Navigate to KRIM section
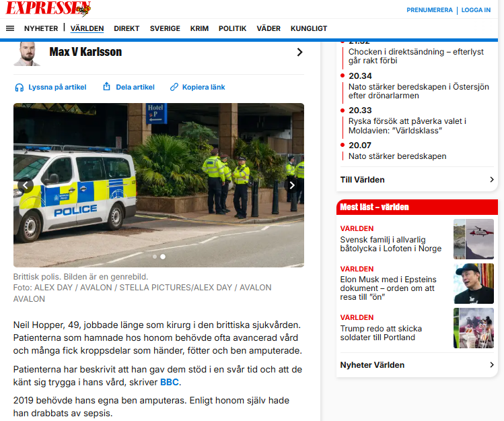The image size is (504, 421). [x=199, y=29]
